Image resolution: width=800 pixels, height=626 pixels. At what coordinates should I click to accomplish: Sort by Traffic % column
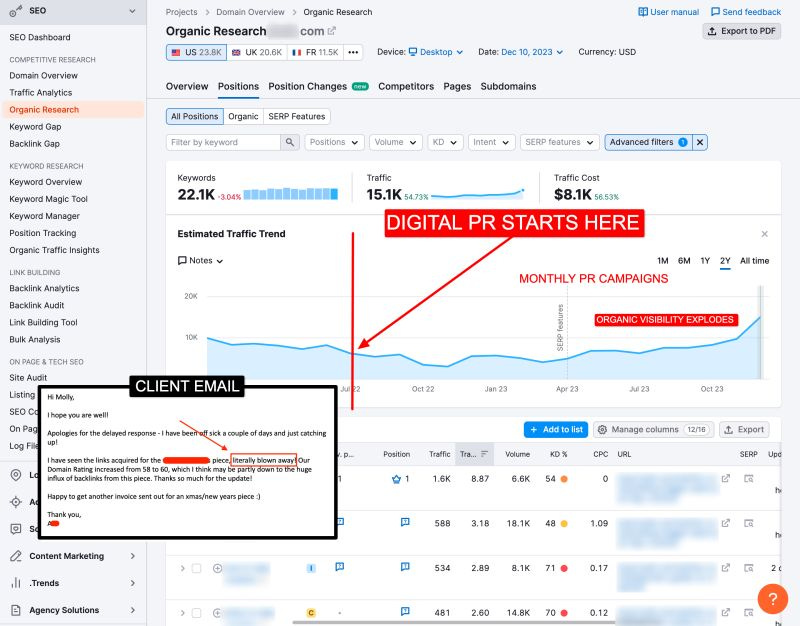[x=474, y=454]
